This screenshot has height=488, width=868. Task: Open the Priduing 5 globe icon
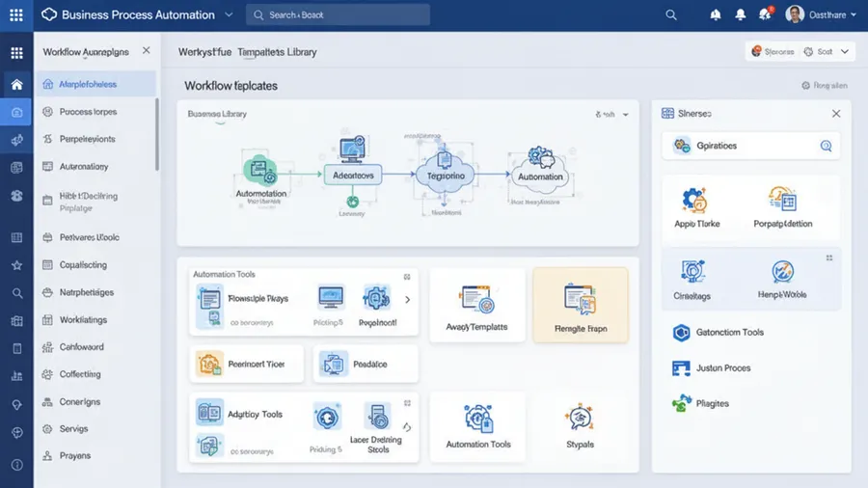pyautogui.click(x=327, y=418)
